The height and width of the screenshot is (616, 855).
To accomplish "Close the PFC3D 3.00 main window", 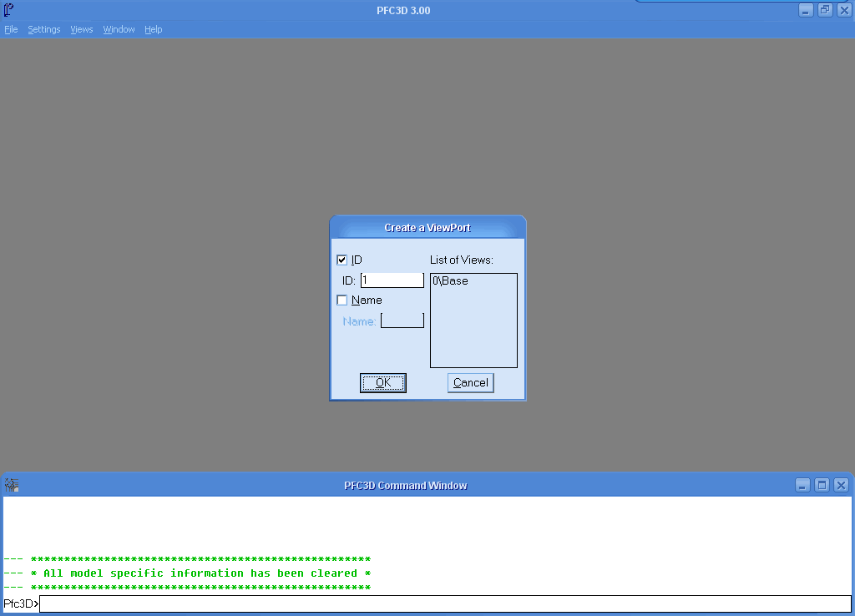I will (844, 10).
